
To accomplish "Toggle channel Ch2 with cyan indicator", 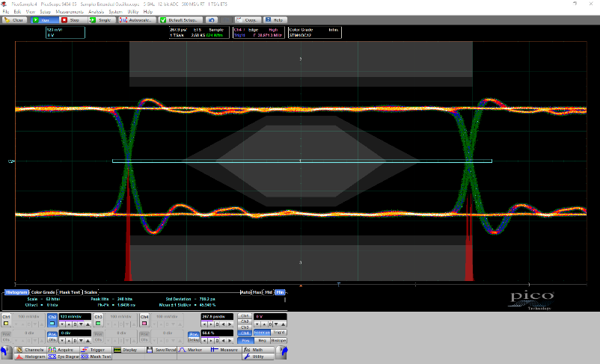I will (x=52, y=320).
